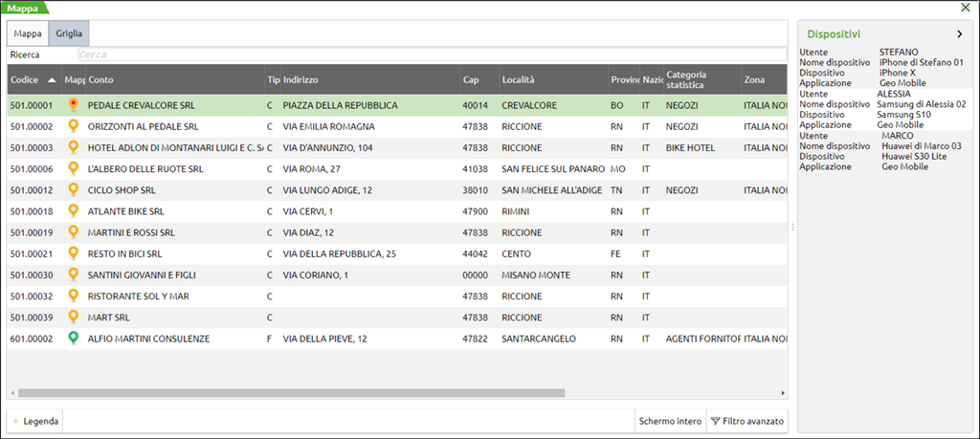Click the orange pin for ORIZZONTI AL PEDALE SRL
This screenshot has height=439, width=980.
pyautogui.click(x=74, y=126)
